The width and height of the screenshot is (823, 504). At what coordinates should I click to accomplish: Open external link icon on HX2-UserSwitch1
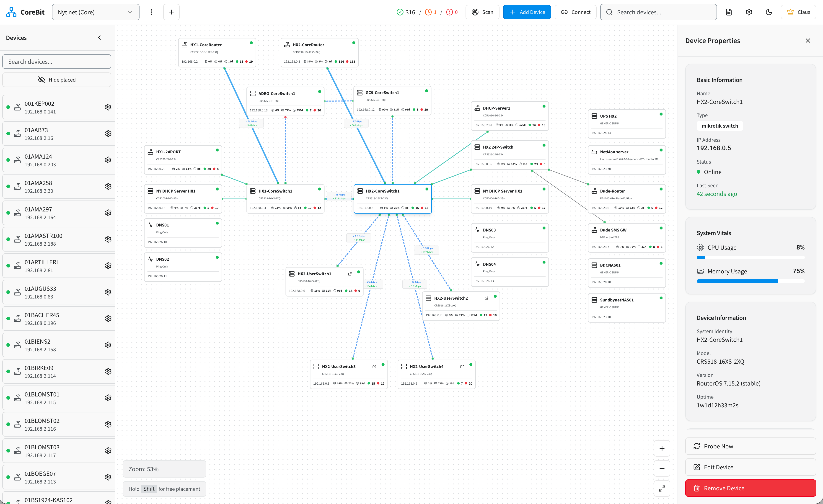[350, 274]
